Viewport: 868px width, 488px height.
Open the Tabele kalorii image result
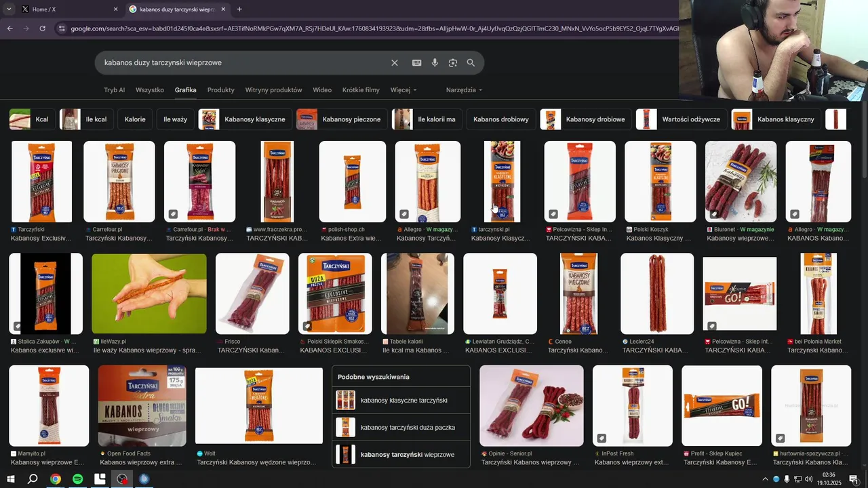pos(418,293)
